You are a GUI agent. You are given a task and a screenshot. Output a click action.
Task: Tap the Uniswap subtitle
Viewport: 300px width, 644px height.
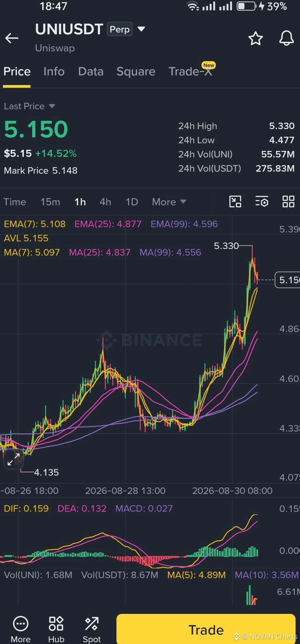pyautogui.click(x=55, y=48)
